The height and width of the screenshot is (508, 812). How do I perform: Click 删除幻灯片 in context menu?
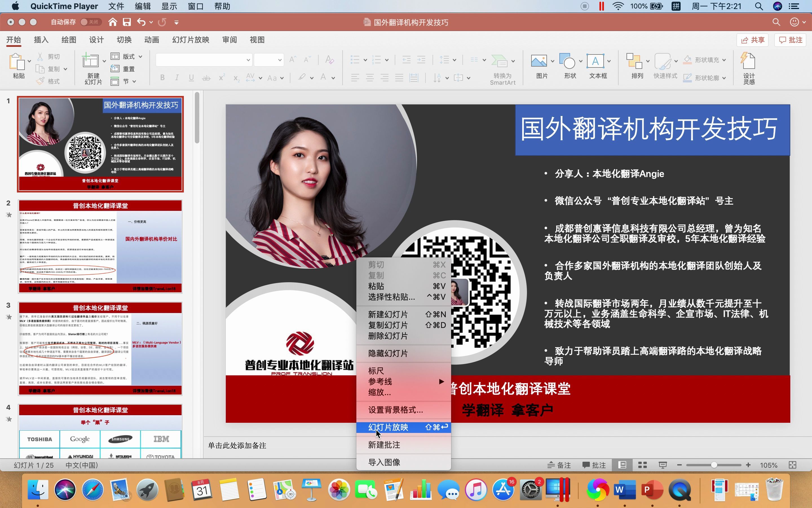tap(404, 336)
